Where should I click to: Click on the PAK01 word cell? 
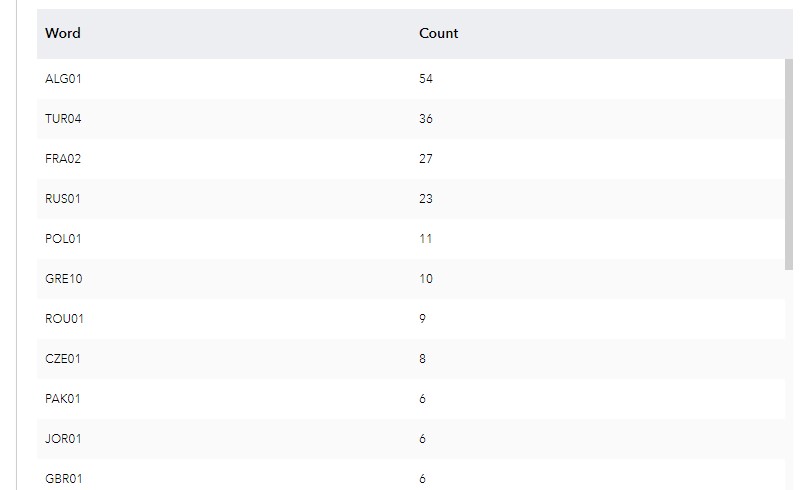click(x=63, y=399)
